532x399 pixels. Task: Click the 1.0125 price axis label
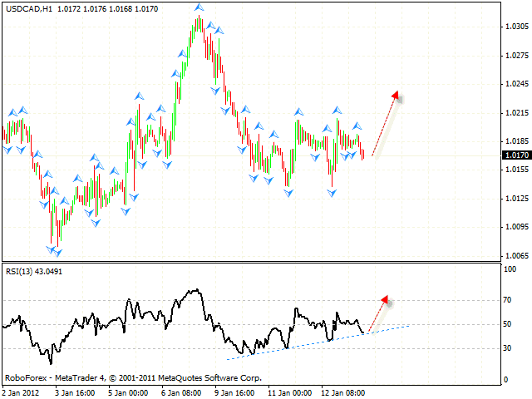pos(516,199)
